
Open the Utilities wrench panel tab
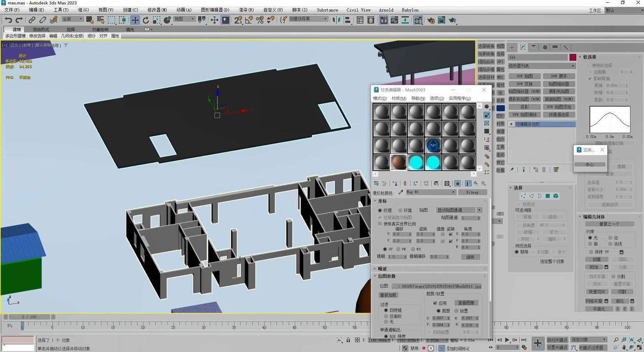coord(565,47)
